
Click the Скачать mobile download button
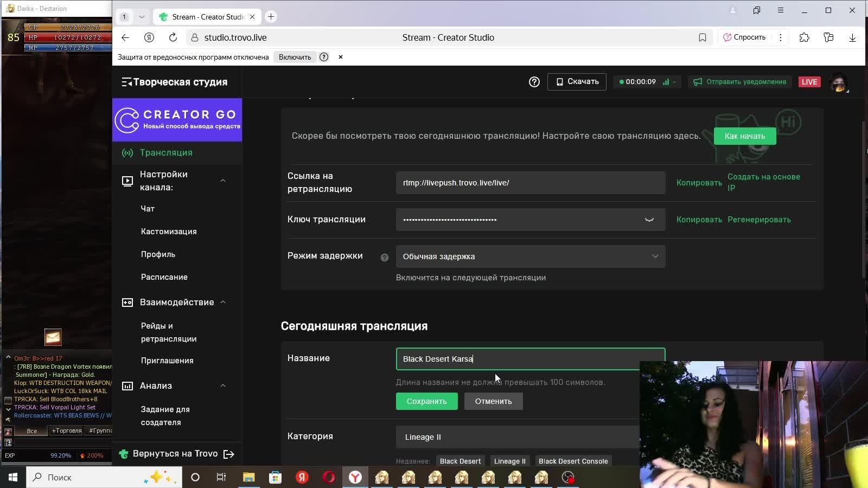pos(577,81)
